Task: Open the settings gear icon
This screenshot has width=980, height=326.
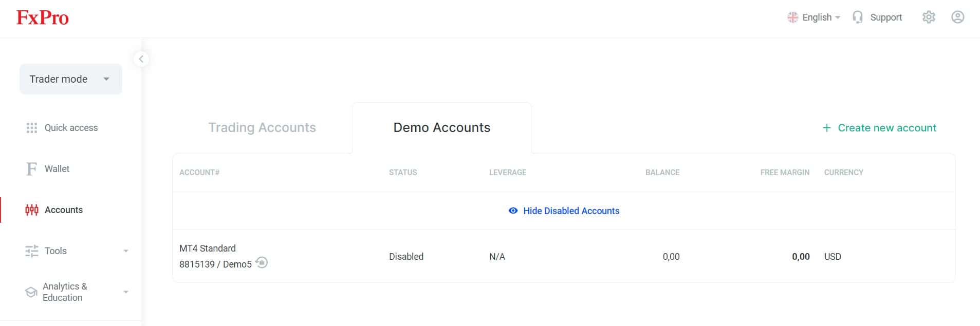Action: 929,17
